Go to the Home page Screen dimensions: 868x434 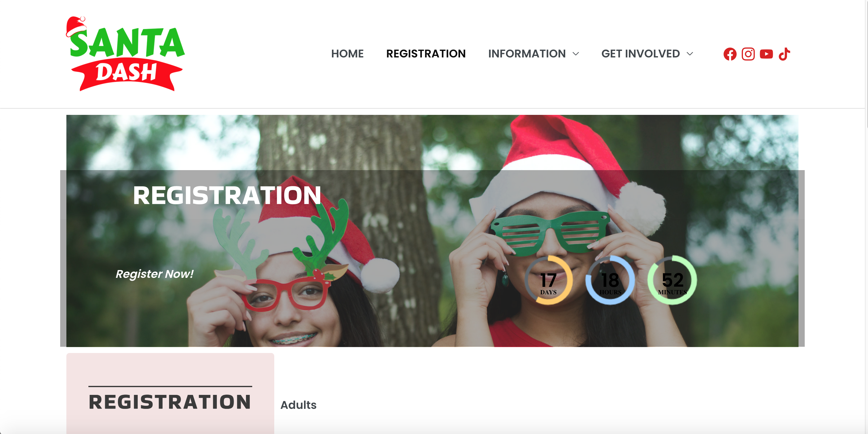[347, 54]
